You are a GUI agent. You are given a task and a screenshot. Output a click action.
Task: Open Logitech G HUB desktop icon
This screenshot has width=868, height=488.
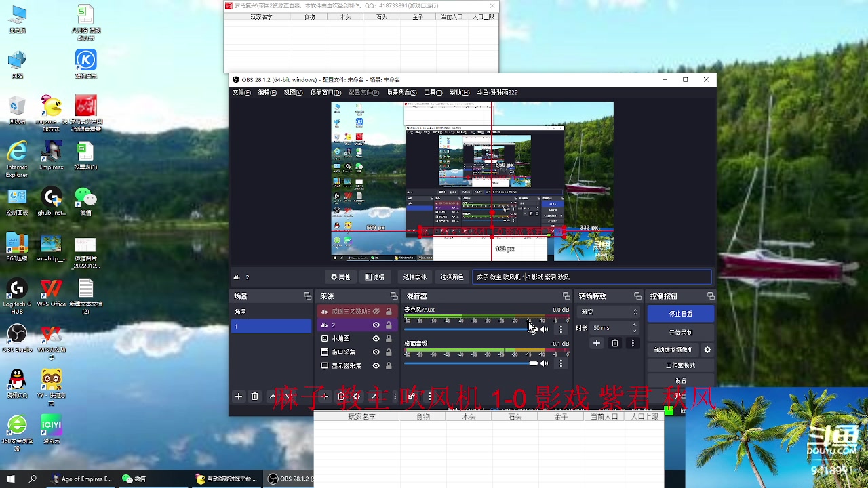[17, 296]
